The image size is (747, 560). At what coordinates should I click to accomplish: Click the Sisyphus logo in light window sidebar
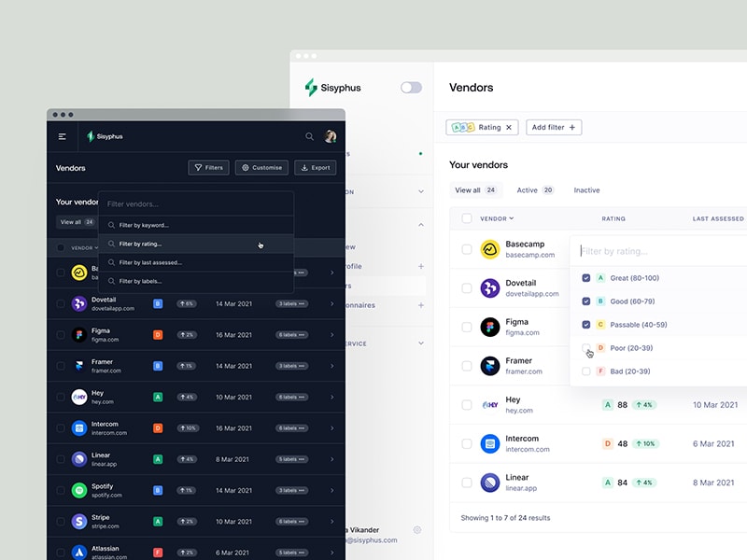click(x=333, y=88)
